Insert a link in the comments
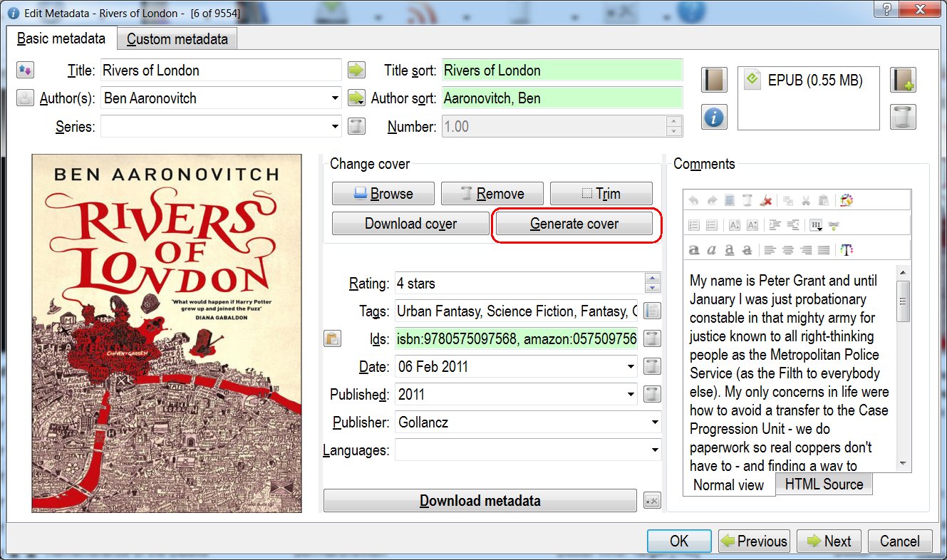 point(833,225)
